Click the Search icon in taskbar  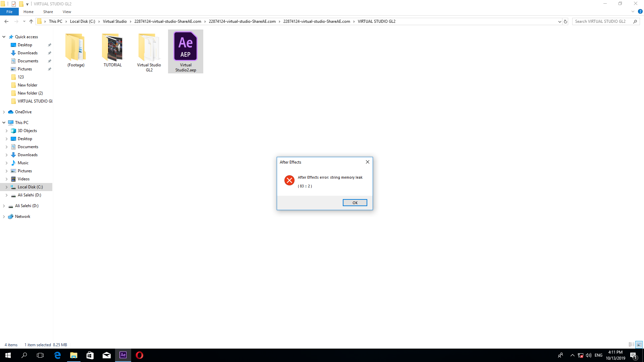tap(24, 355)
